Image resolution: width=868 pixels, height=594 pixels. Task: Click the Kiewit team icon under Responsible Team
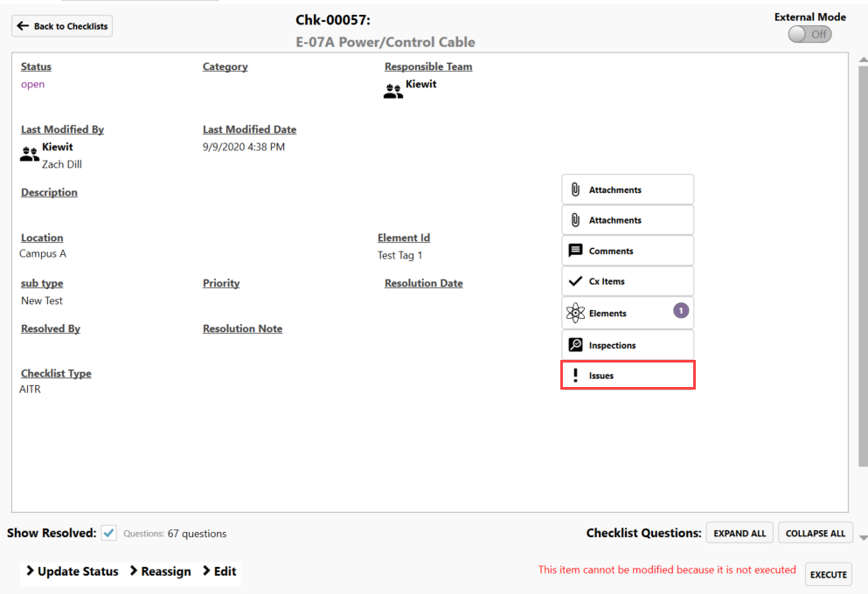coord(393,91)
